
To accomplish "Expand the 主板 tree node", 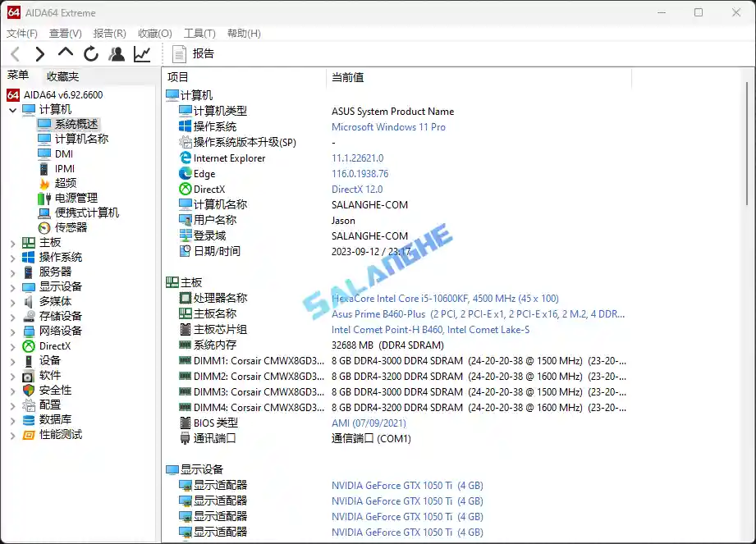I will (11, 242).
